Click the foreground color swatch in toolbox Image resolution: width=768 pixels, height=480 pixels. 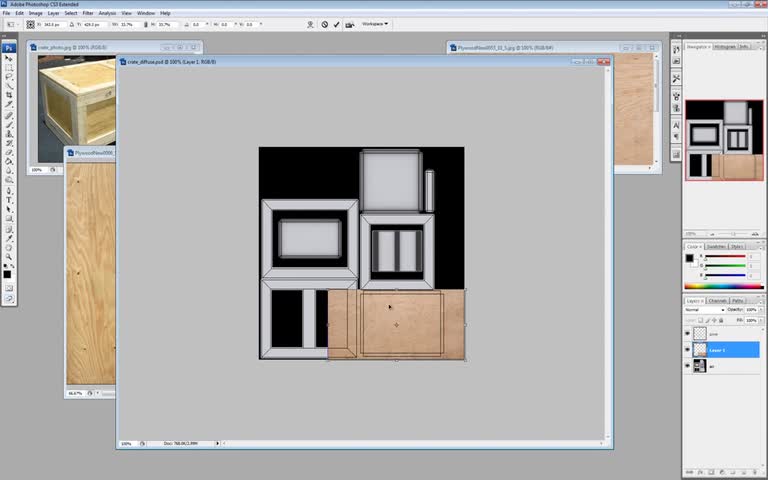[7, 274]
